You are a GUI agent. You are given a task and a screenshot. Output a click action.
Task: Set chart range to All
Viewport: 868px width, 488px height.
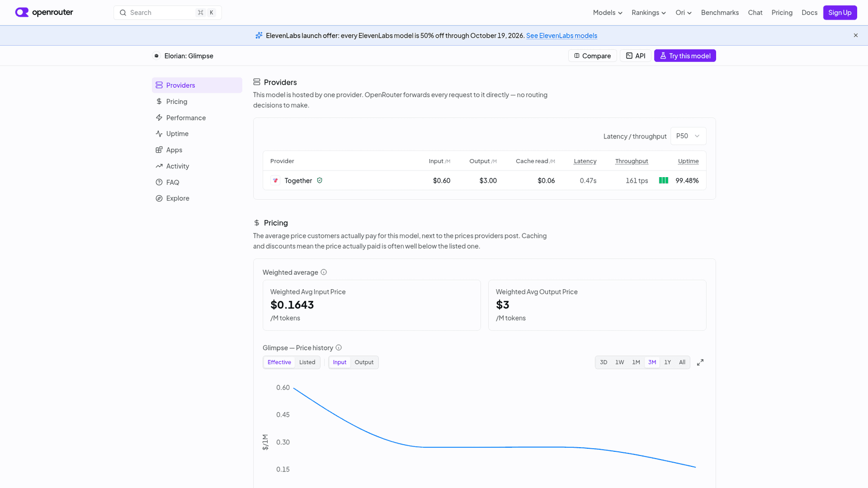[x=682, y=363]
